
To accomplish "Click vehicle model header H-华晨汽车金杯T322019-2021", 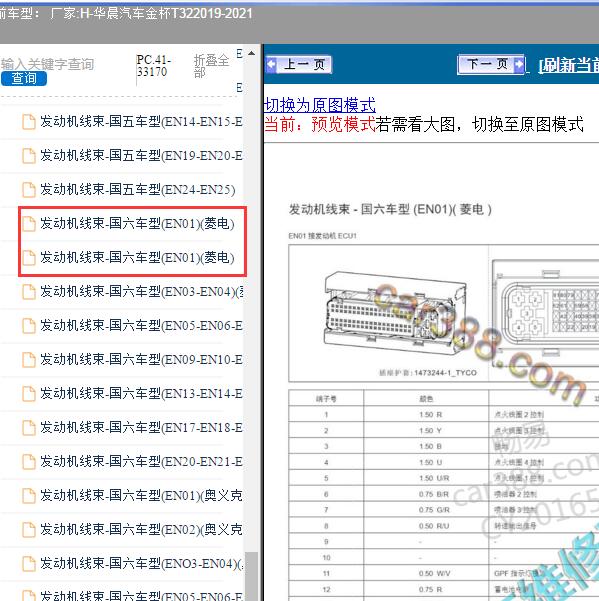I will tap(166, 13).
